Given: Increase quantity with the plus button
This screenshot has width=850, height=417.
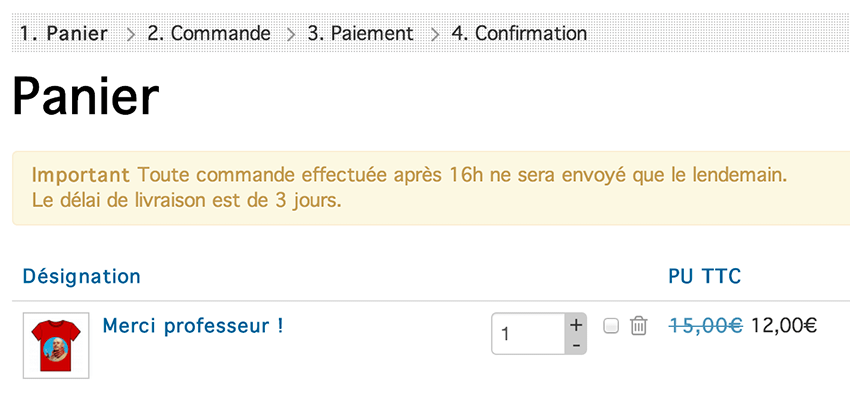Looking at the screenshot, I should [575, 325].
